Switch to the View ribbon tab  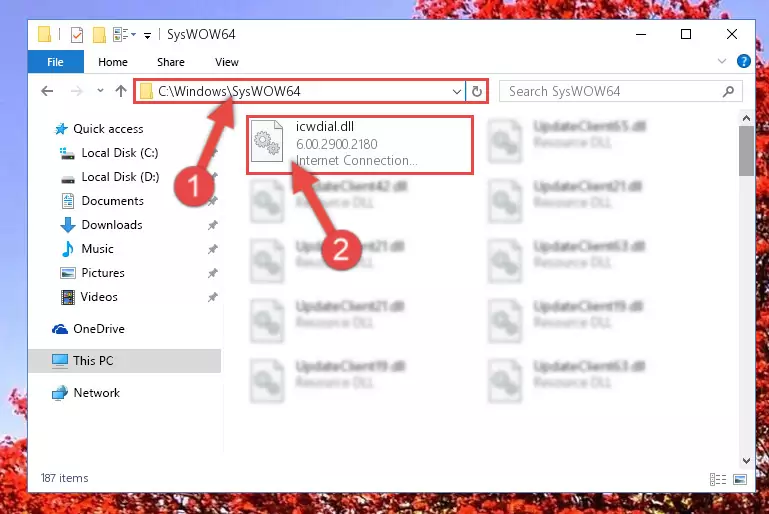[227, 62]
